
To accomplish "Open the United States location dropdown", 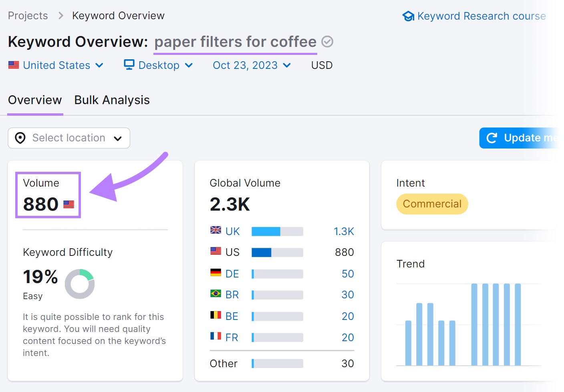I will (x=100, y=65).
